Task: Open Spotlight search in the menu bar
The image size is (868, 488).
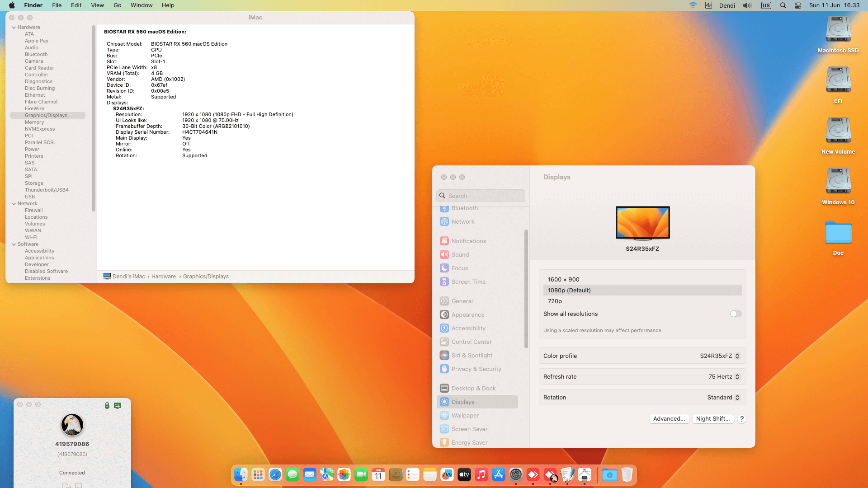Action: pos(783,5)
